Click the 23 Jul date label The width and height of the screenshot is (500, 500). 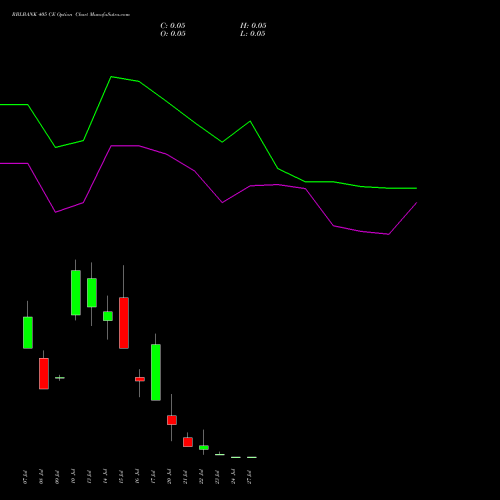[217, 477]
